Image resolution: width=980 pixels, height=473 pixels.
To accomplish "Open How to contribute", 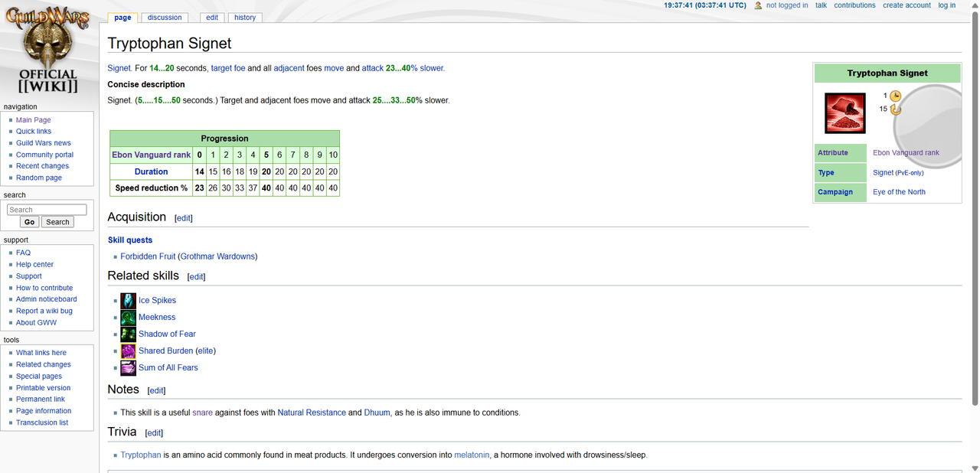I will click(x=44, y=288).
